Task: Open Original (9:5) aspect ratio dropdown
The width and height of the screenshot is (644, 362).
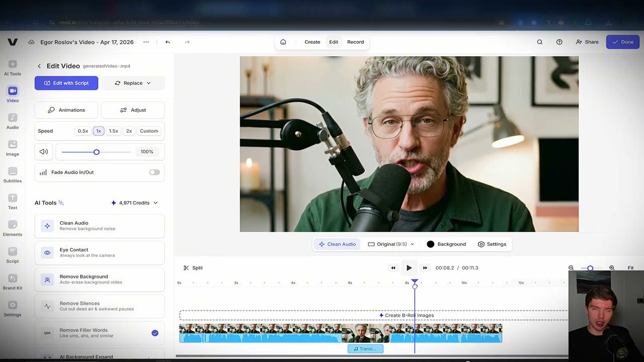Action: [391, 244]
